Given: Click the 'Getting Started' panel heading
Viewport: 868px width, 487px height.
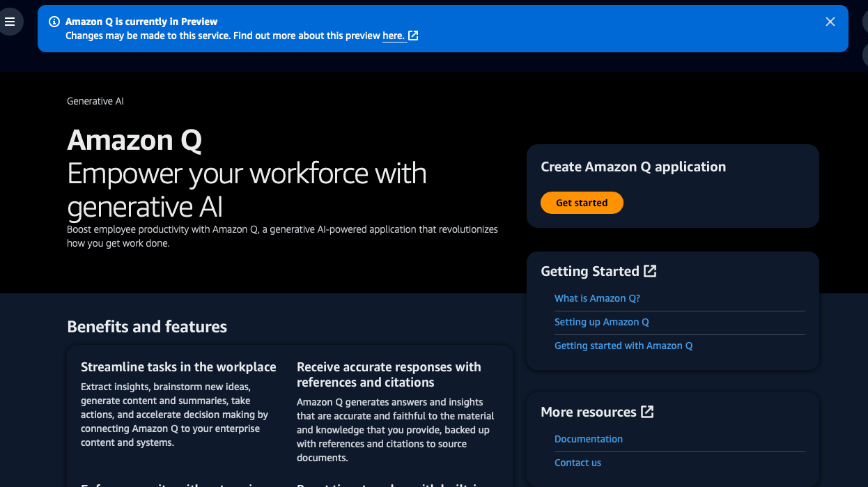Looking at the screenshot, I should 590,271.
